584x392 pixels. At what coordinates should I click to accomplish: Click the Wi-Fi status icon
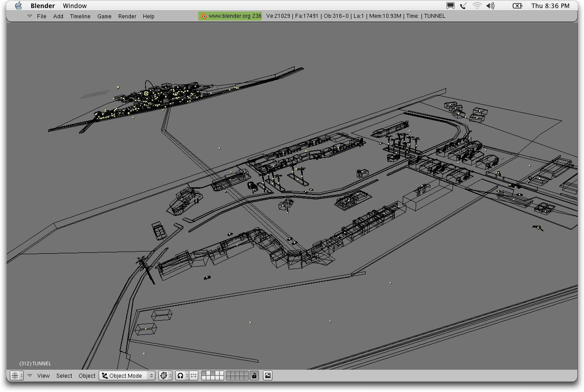point(477,6)
